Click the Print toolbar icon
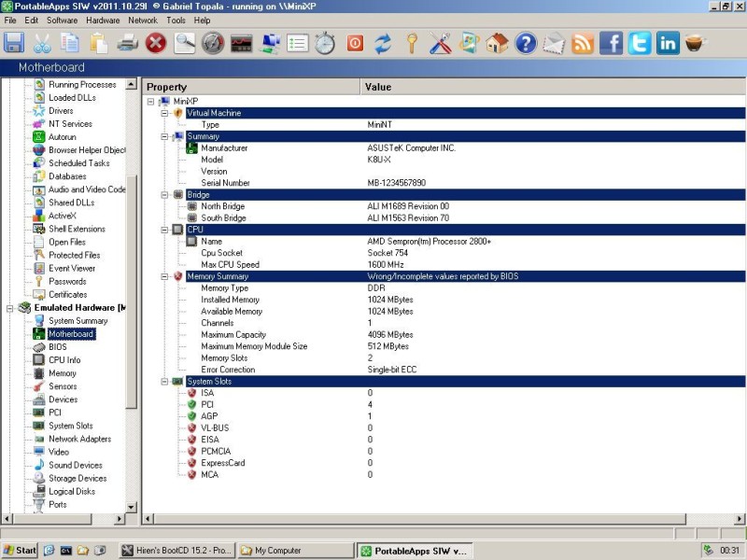This screenshot has height=560, width=747. pyautogui.click(x=127, y=43)
